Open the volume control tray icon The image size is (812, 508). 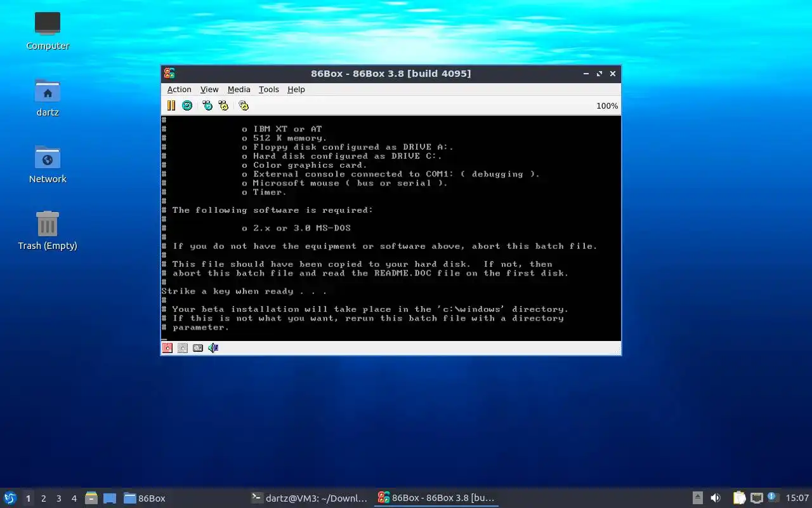click(716, 498)
